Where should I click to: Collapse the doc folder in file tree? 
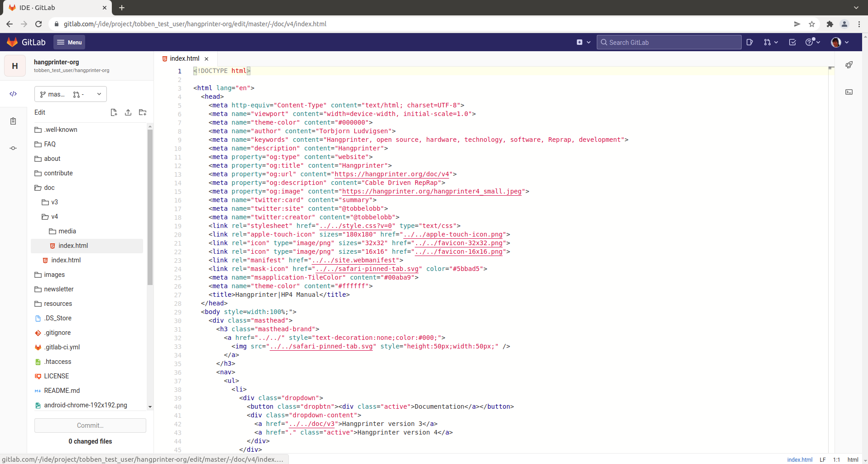(x=49, y=188)
